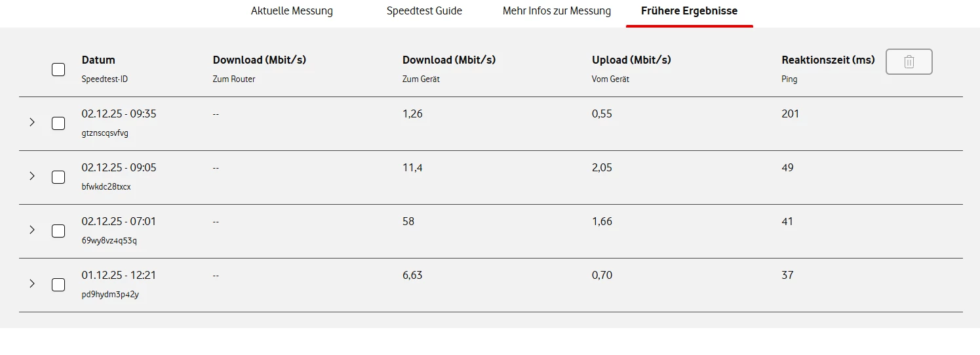The height and width of the screenshot is (355, 980).
Task: Click the Download Zum Router column header
Action: tap(259, 60)
